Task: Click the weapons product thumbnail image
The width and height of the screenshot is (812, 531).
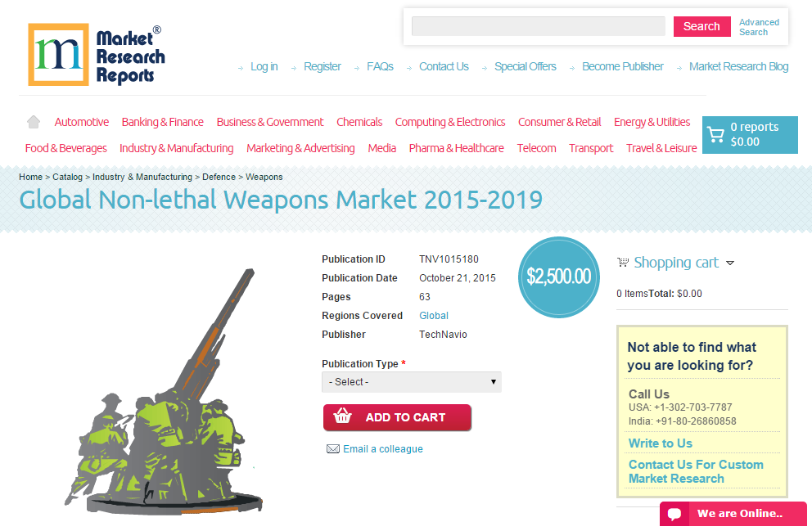Action: point(165,392)
